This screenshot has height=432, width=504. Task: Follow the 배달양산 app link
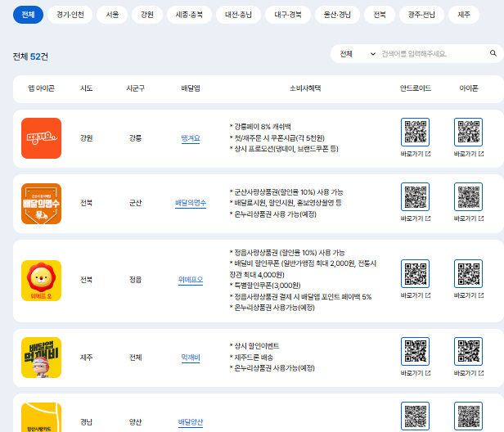(191, 422)
